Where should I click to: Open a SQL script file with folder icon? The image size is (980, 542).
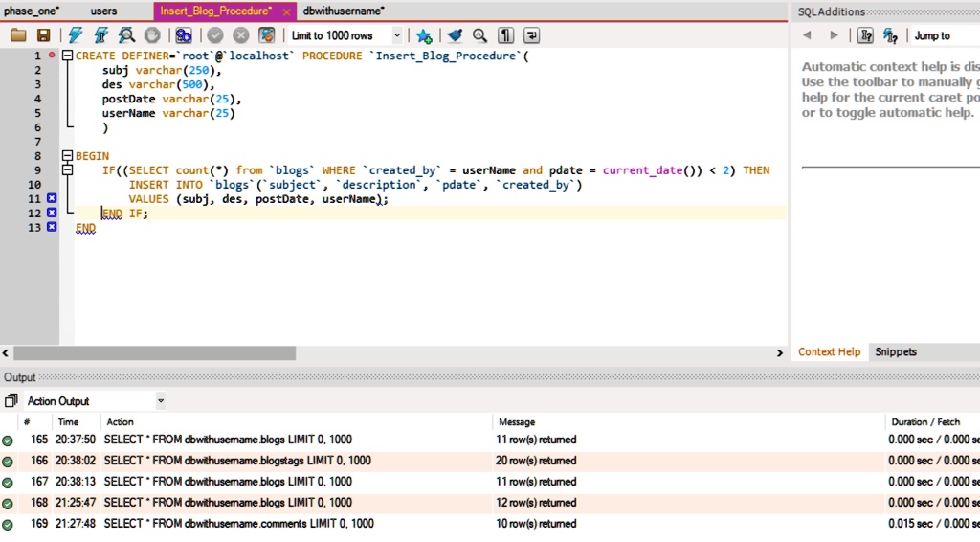pyautogui.click(x=18, y=35)
